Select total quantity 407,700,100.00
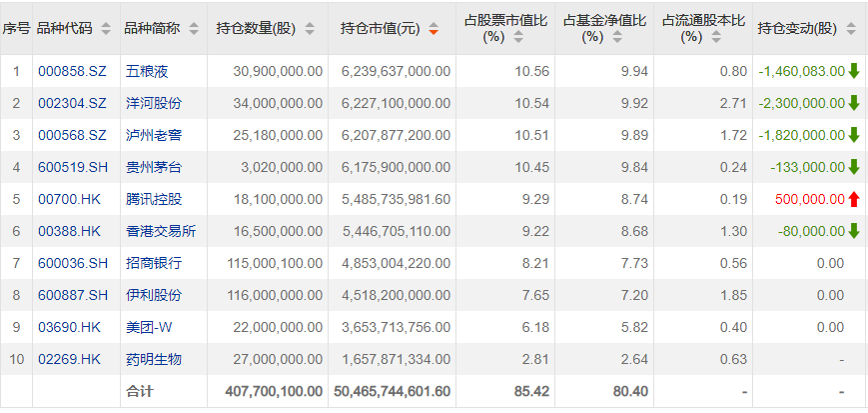This screenshot has height=413, width=868. click(274, 391)
